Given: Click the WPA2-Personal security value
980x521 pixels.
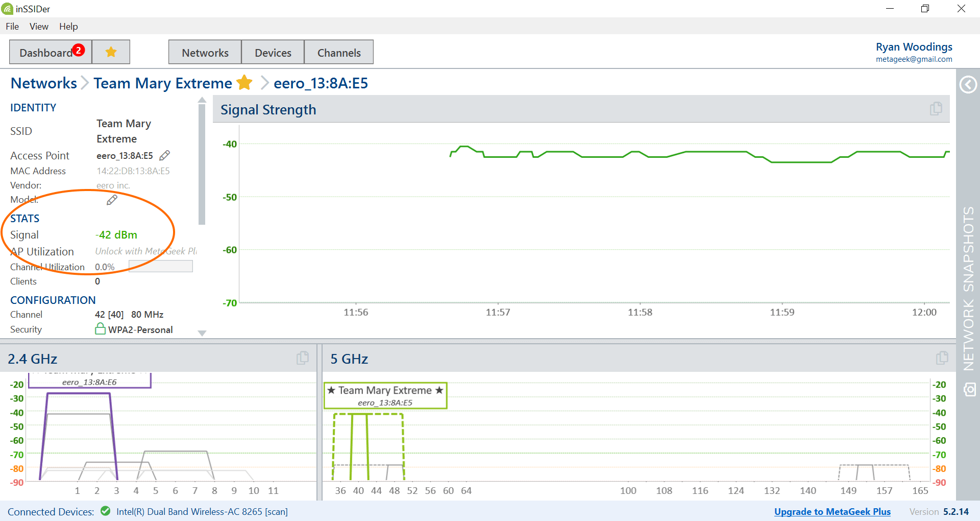Looking at the screenshot, I should click(140, 330).
